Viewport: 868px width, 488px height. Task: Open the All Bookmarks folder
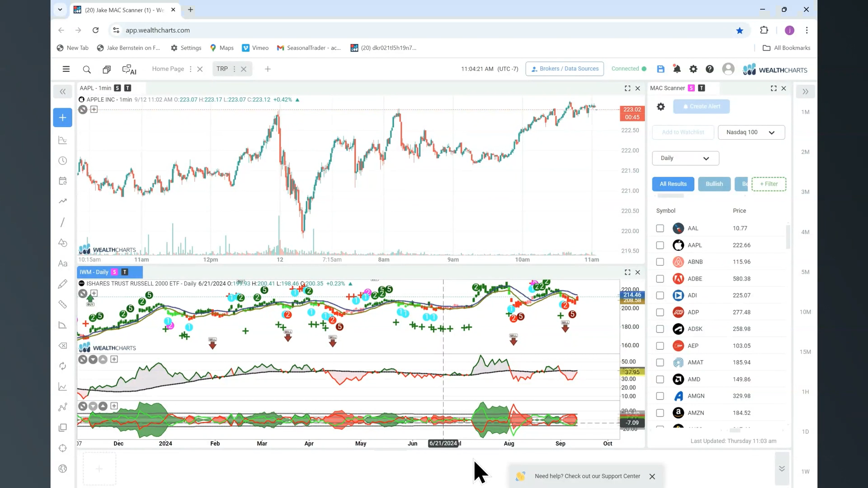(786, 48)
